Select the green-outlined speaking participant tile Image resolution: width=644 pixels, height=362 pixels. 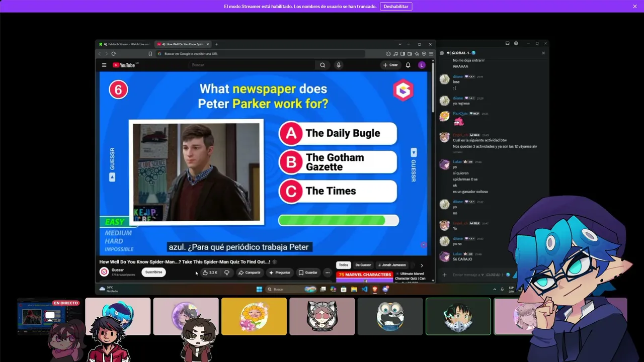(x=458, y=316)
